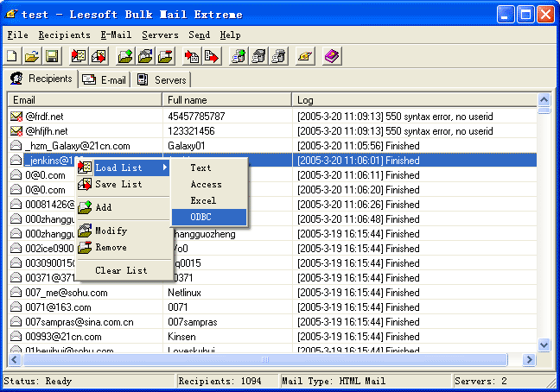Image resolution: width=560 pixels, height=392 pixels.
Task: Open the Recipients menu
Action: 64,35
